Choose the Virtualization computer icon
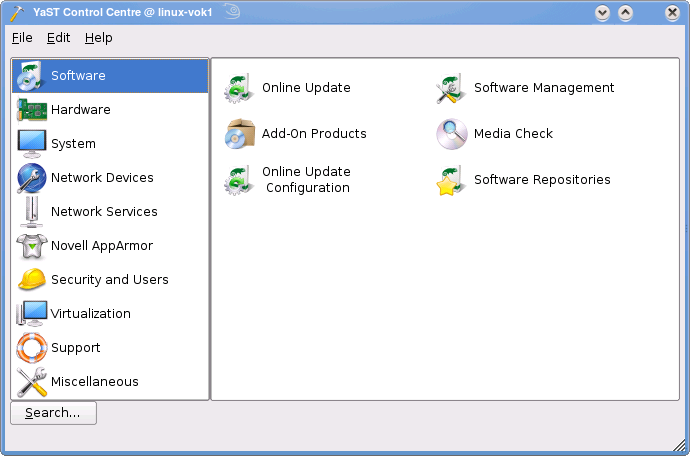Screen dimensions: 690x456 coord(31,313)
